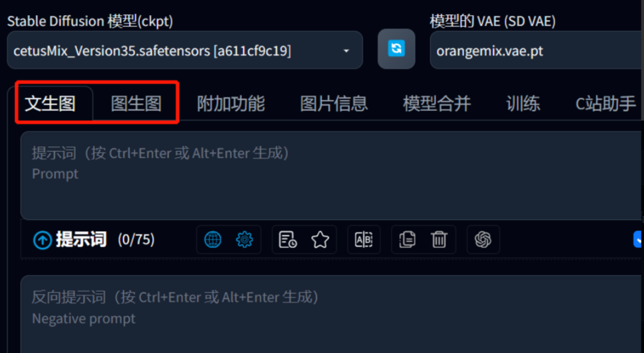644x353 pixels.
Task: Clear prompt with the trash can icon
Action: click(439, 240)
